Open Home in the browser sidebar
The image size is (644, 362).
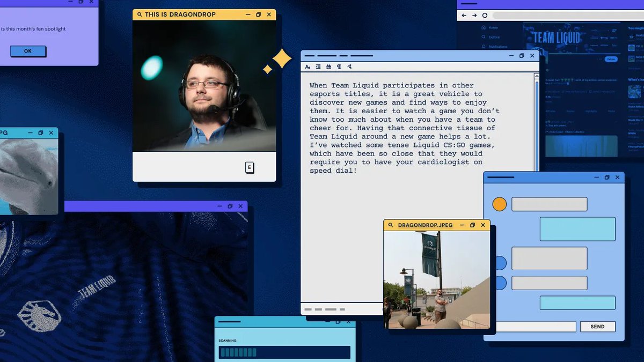coord(490,27)
